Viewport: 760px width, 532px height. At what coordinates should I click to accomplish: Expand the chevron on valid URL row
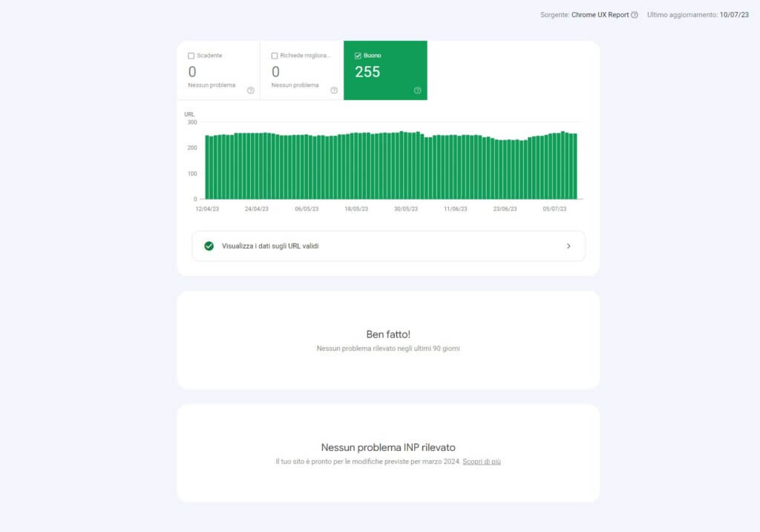(x=569, y=246)
